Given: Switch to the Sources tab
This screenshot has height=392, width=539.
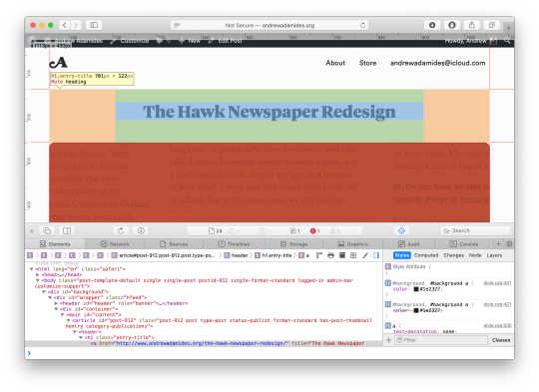Looking at the screenshot, I should tap(174, 244).
